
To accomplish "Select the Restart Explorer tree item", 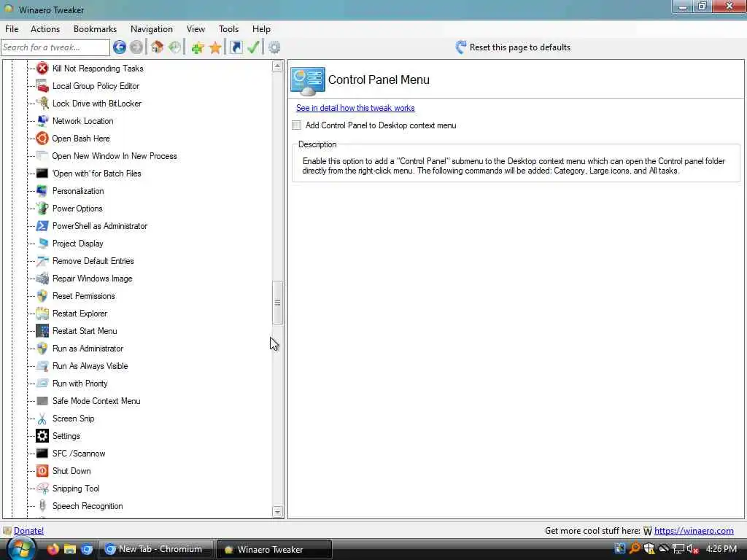I will (80, 314).
